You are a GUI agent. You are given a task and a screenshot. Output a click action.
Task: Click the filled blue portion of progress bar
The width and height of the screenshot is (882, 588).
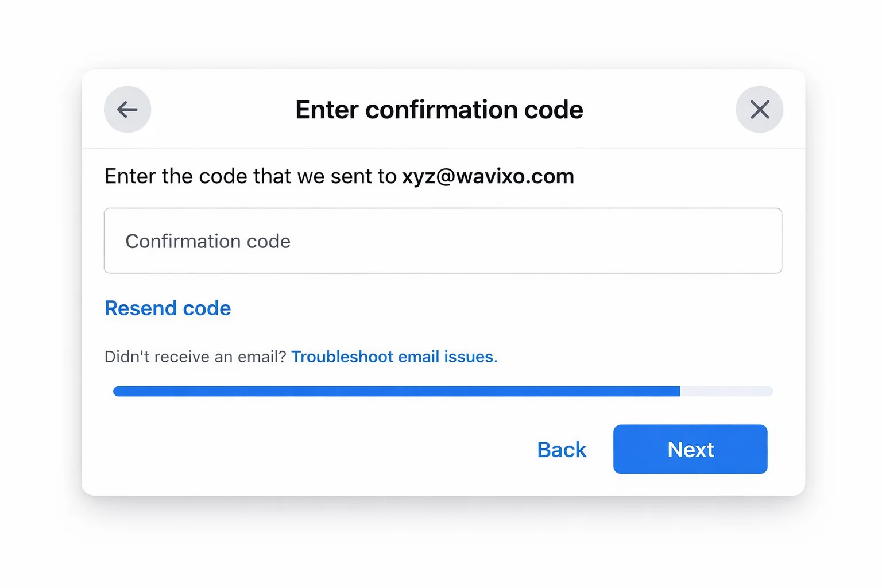(x=396, y=392)
